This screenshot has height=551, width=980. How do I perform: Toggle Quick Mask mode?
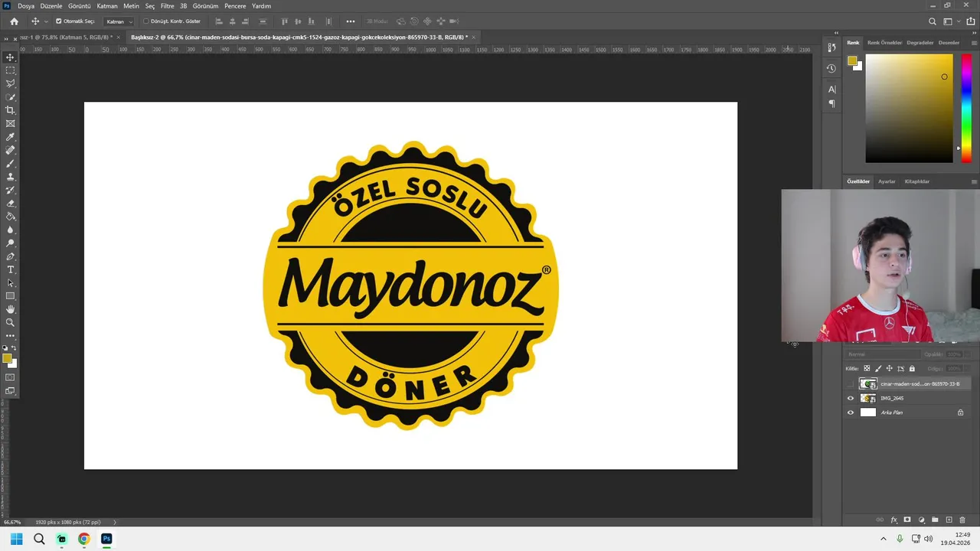coord(10,377)
